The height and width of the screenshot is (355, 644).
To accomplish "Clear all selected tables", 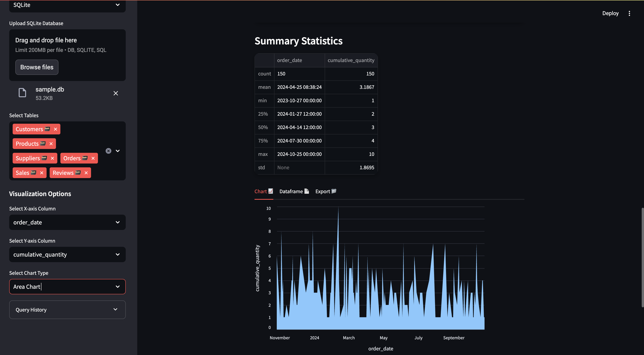I will [108, 151].
